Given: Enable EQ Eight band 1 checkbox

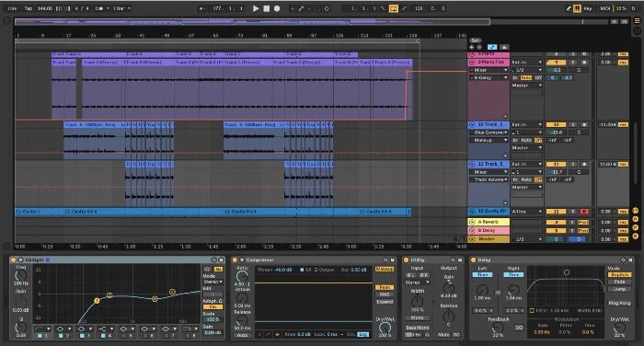Looking at the screenshot, I should pos(40,336).
